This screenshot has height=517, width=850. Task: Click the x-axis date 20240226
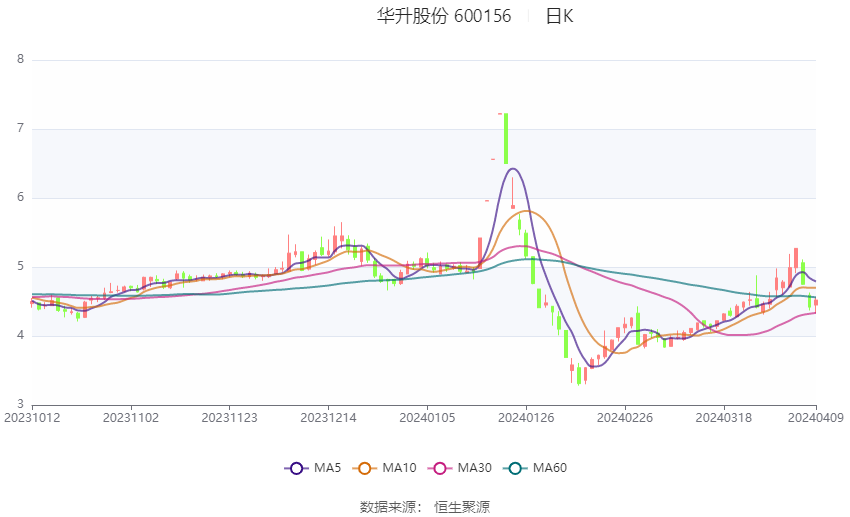624,418
